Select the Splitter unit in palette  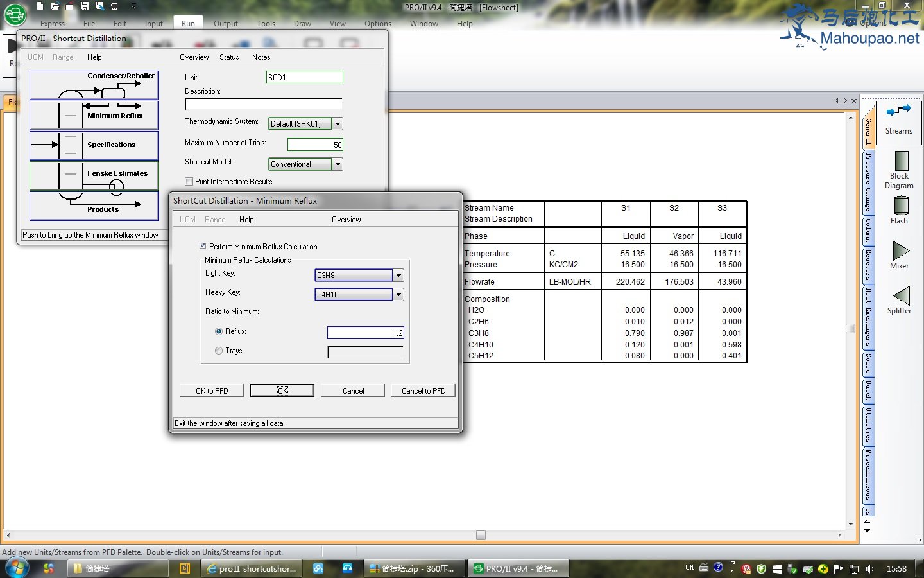pos(899,300)
